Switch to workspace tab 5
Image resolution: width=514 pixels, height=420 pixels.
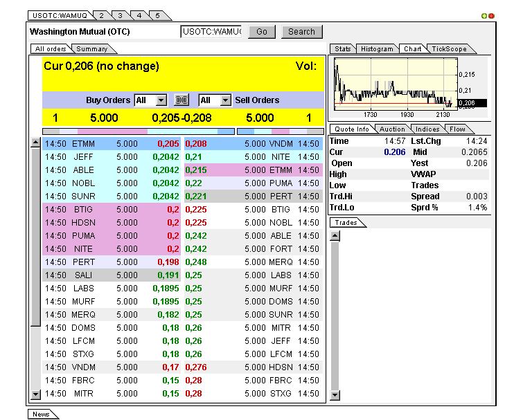158,15
